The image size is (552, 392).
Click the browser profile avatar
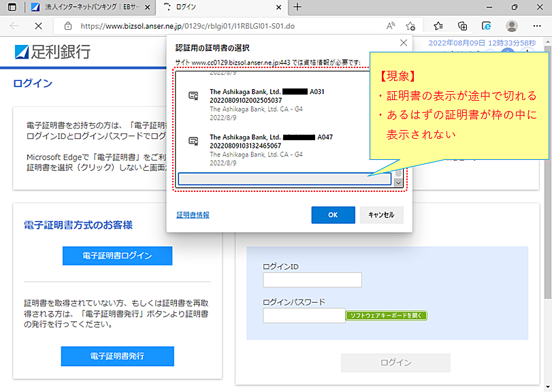click(512, 26)
